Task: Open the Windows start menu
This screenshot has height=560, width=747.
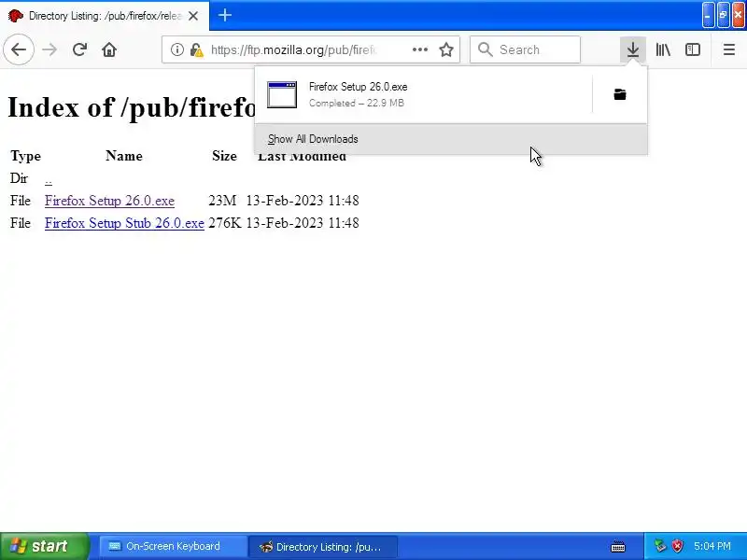Action: 44,546
